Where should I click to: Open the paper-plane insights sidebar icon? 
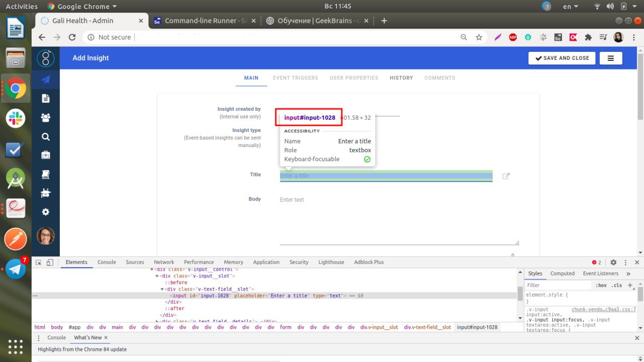coord(46,79)
